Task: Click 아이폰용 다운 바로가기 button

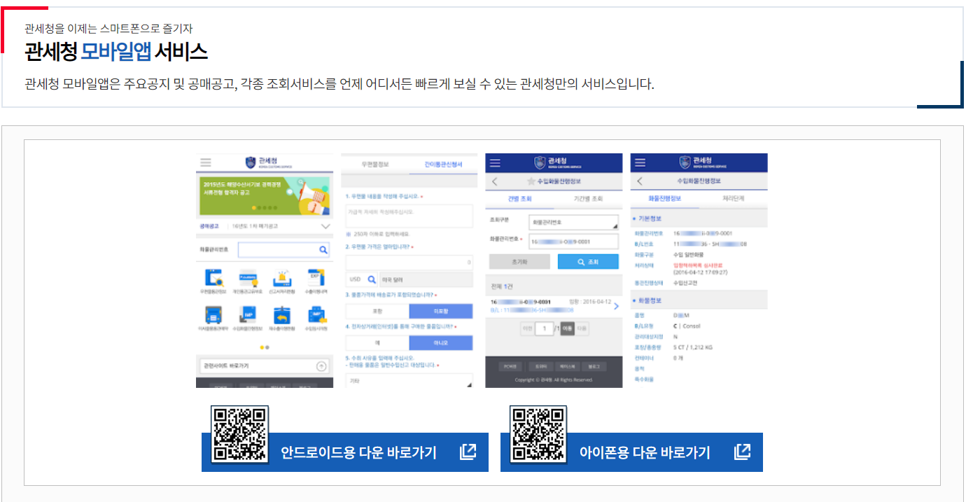Action: [632, 452]
